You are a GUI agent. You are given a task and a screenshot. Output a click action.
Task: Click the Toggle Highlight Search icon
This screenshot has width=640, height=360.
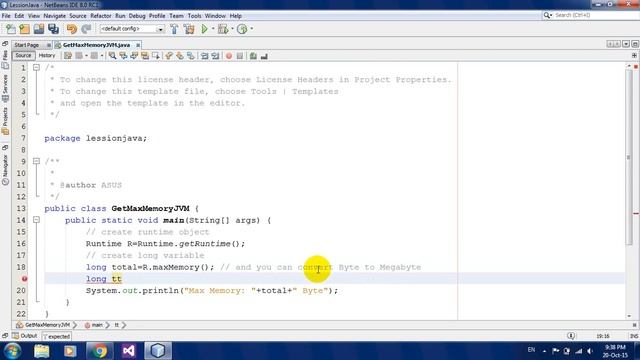click(144, 56)
